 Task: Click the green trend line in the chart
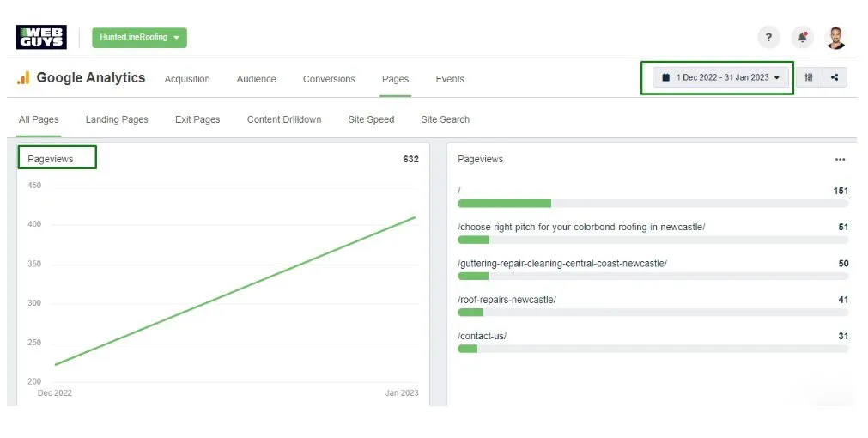click(235, 290)
